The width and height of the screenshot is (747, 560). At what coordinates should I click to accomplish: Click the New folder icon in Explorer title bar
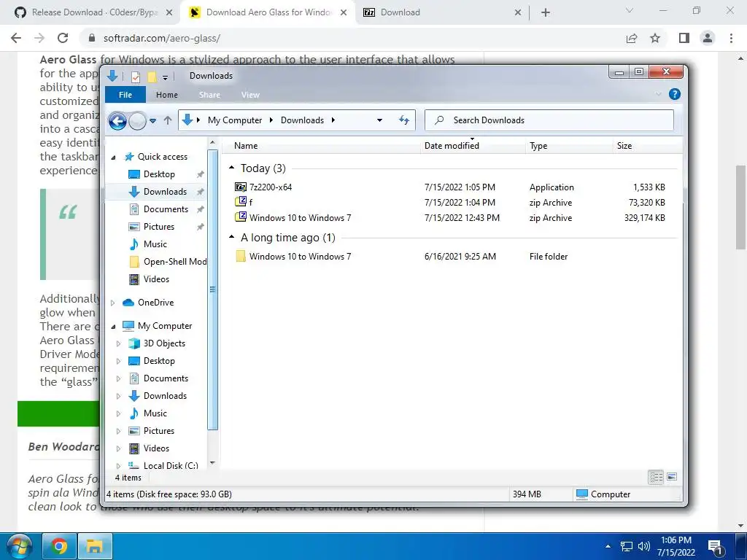click(152, 76)
